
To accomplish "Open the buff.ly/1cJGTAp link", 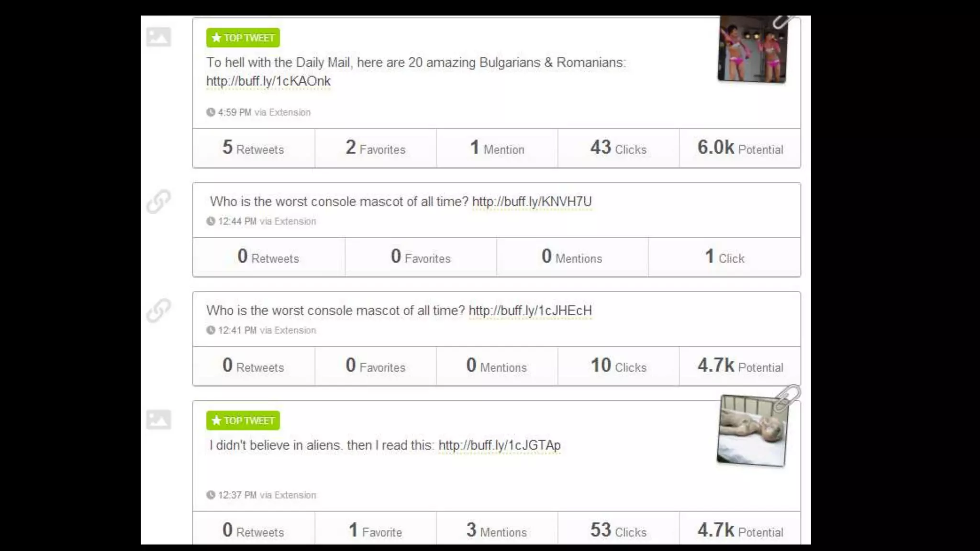I will click(499, 445).
